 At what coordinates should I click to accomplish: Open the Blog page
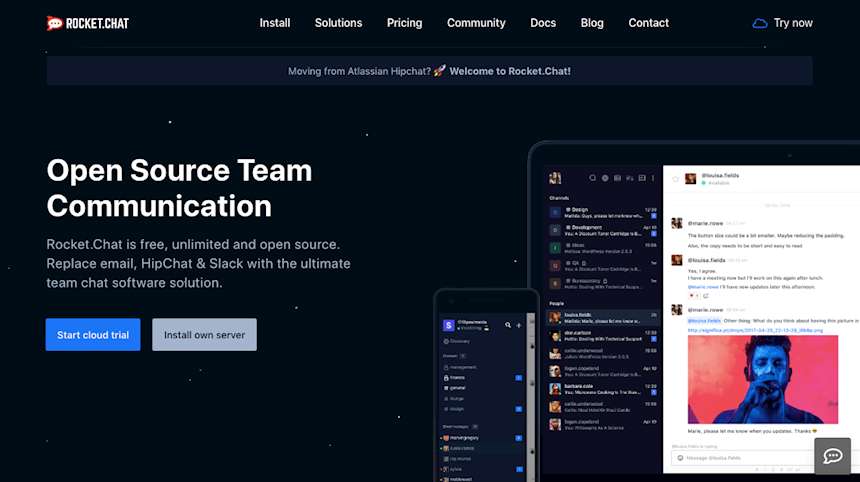(592, 23)
